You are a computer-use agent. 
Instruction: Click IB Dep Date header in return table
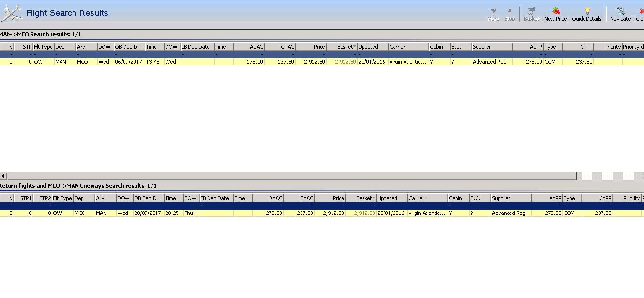point(217,198)
